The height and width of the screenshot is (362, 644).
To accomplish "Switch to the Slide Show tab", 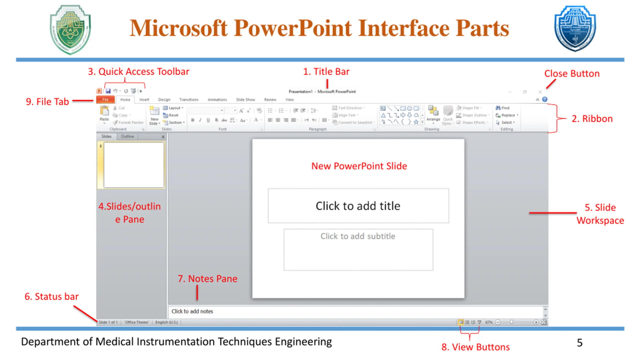I will (246, 100).
